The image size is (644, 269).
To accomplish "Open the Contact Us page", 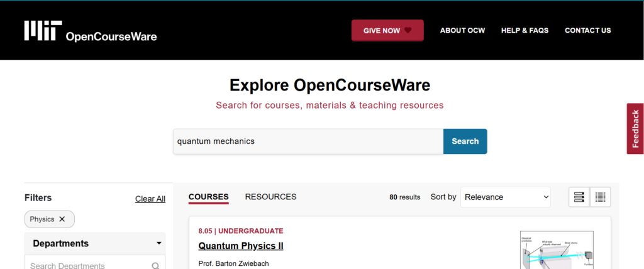I will pyautogui.click(x=587, y=30).
